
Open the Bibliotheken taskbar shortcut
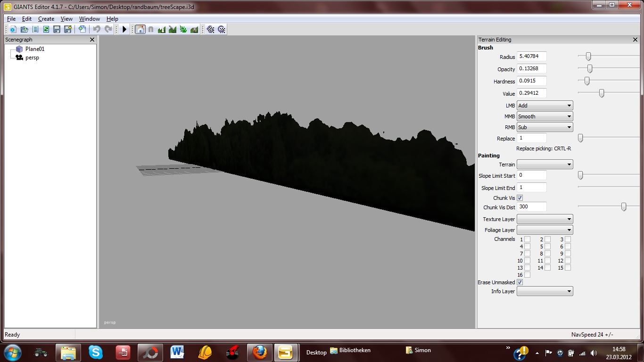(350, 351)
